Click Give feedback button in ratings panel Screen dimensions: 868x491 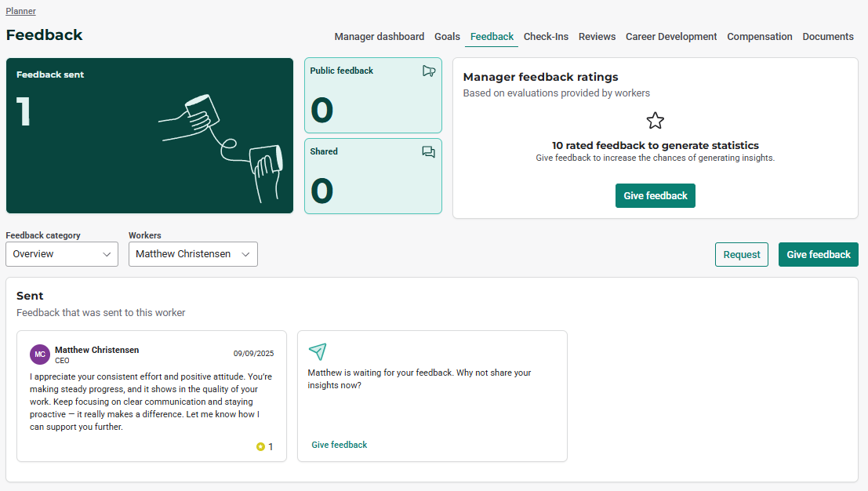pos(655,196)
